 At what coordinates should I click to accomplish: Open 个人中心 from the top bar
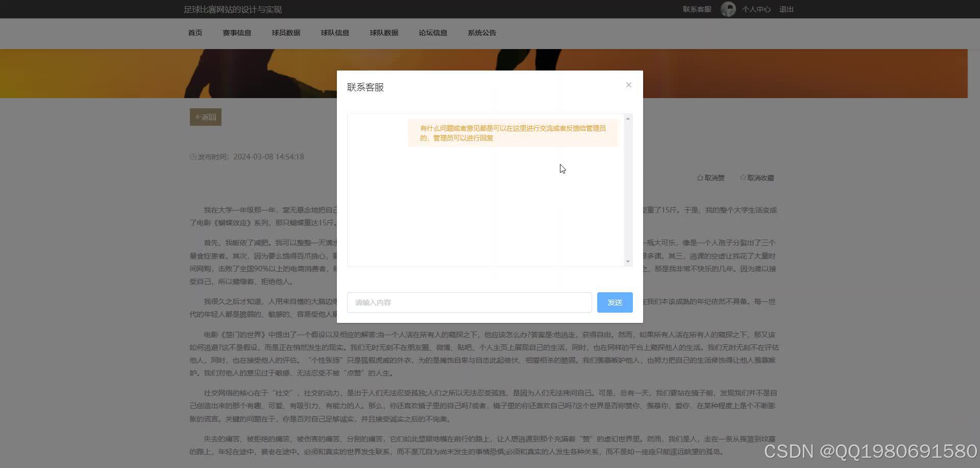coord(756,9)
